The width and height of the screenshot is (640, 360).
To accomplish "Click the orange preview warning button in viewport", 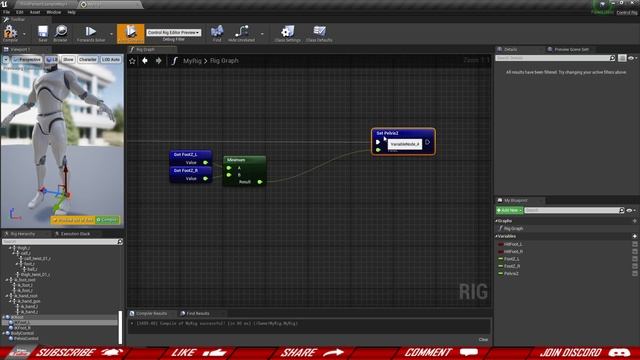I will [x=73, y=220].
